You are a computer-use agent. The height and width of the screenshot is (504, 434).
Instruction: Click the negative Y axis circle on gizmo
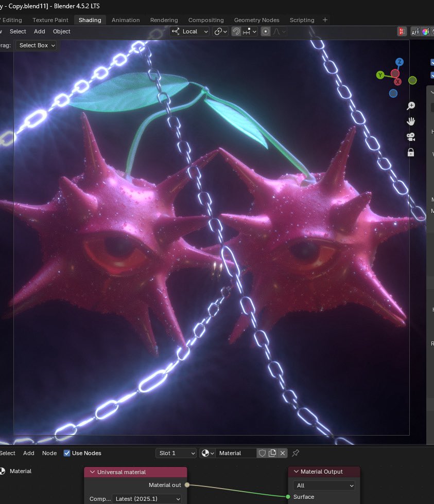coord(412,80)
